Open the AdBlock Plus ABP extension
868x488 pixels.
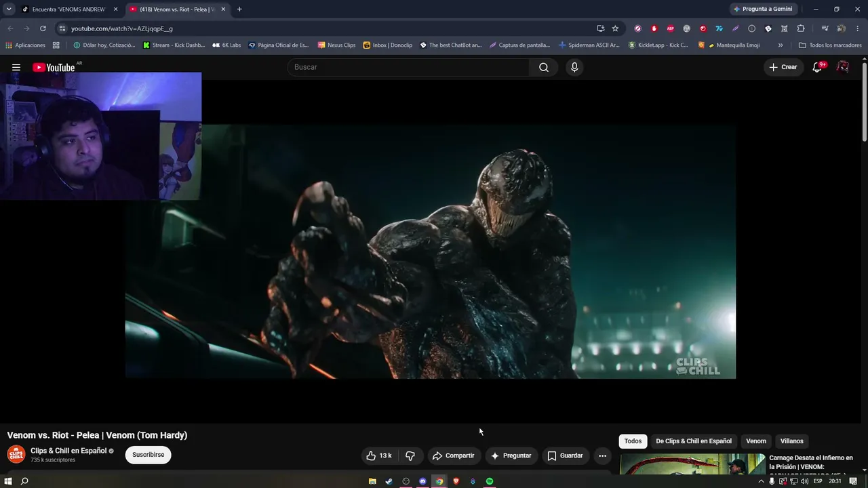671,28
